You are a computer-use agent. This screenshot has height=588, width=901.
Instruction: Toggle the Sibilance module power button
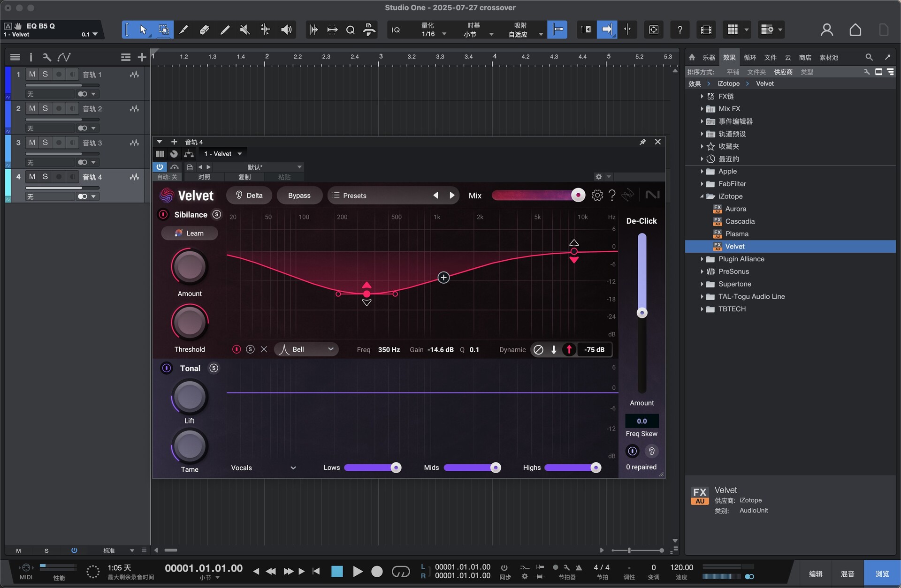pos(163,215)
